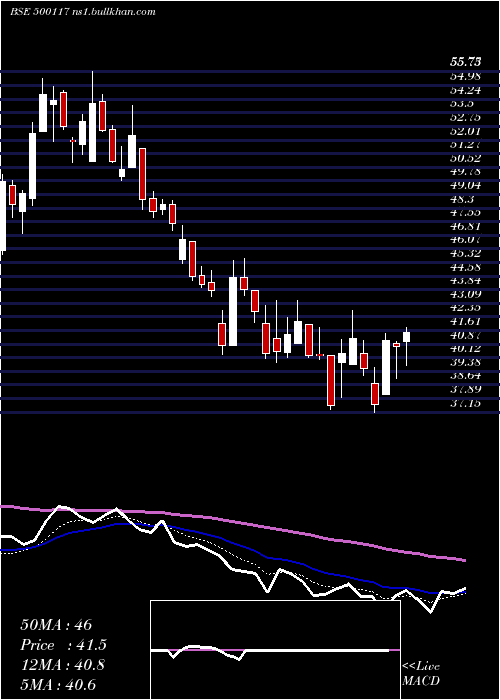Click the 50MA : 46 readout
The image size is (500, 700).
pyautogui.click(x=56, y=625)
